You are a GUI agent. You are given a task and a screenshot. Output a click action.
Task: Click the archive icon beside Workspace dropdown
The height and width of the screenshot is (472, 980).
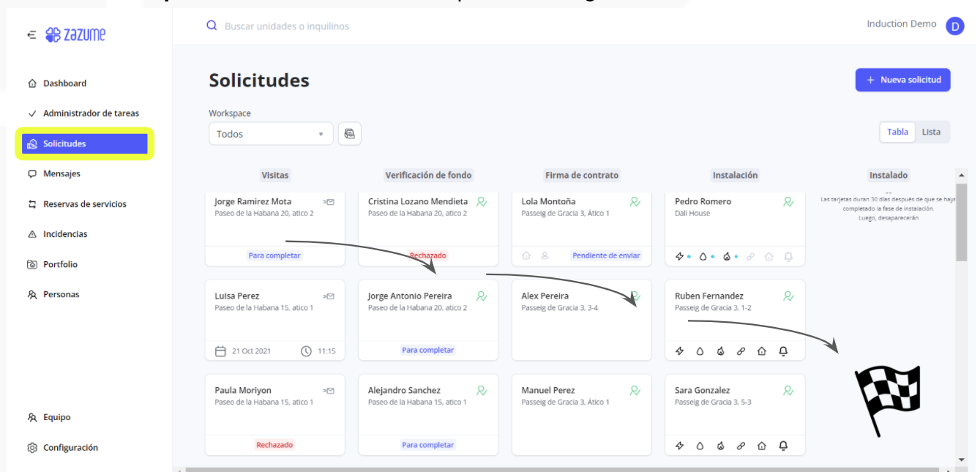click(x=350, y=134)
